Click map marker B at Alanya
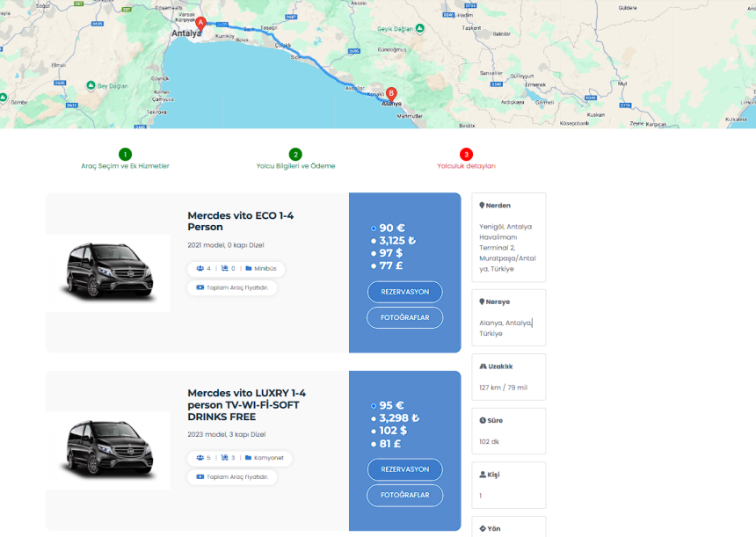The height and width of the screenshot is (537, 756). click(391, 93)
